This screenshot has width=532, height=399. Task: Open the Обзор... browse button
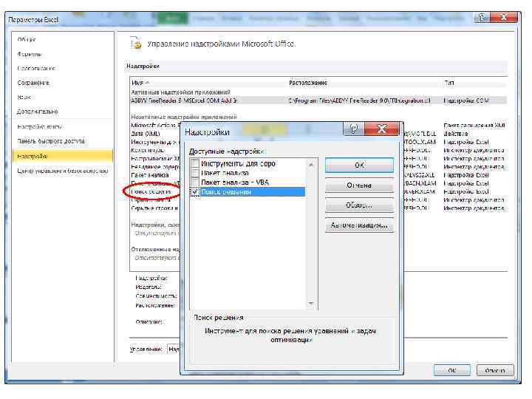tap(359, 205)
